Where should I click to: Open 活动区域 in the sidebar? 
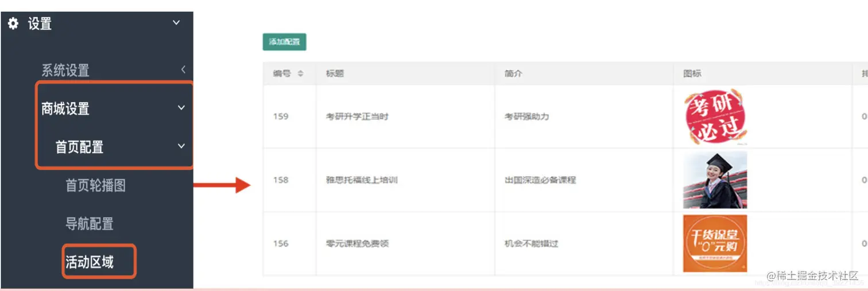point(90,262)
